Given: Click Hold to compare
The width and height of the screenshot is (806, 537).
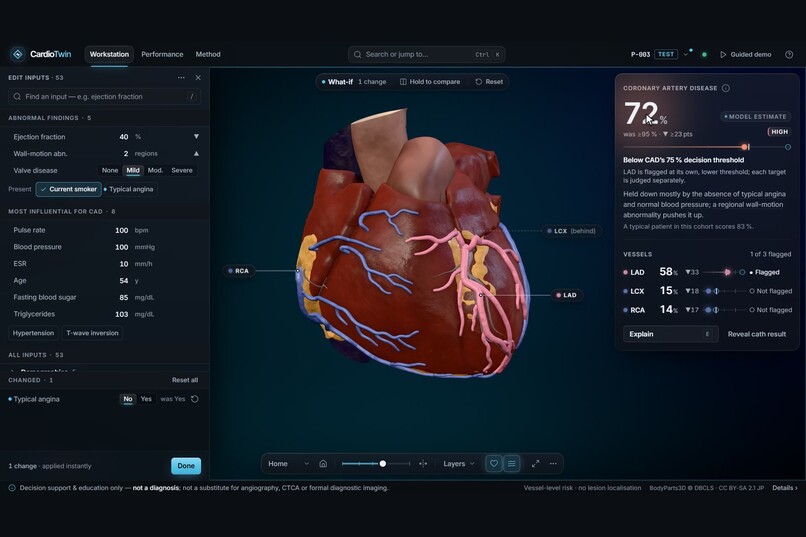Looking at the screenshot, I should tap(430, 82).
